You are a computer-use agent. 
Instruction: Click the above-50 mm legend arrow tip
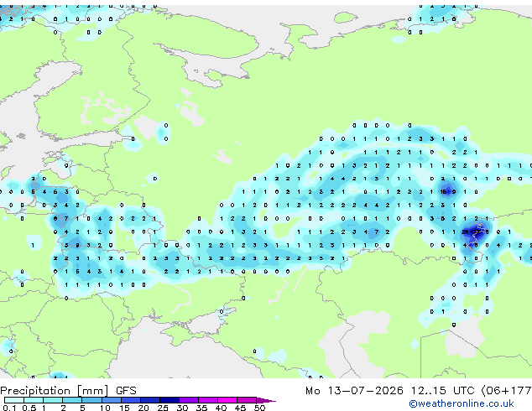[266, 400]
